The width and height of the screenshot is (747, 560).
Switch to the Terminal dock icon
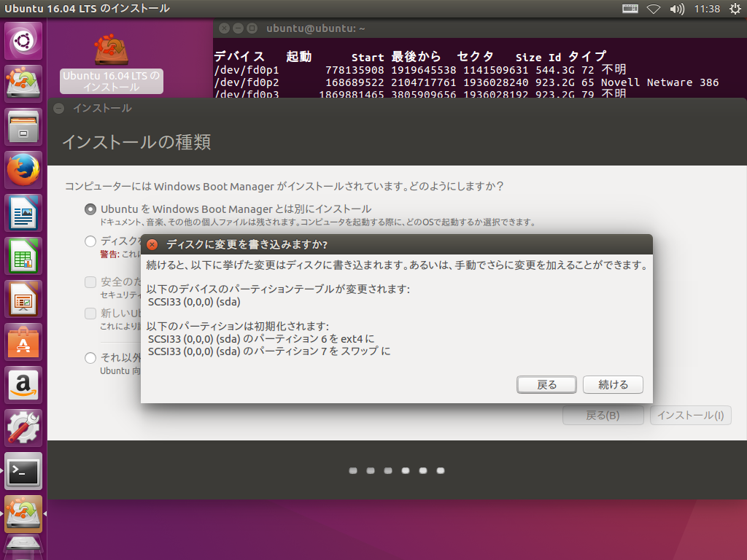pyautogui.click(x=23, y=471)
